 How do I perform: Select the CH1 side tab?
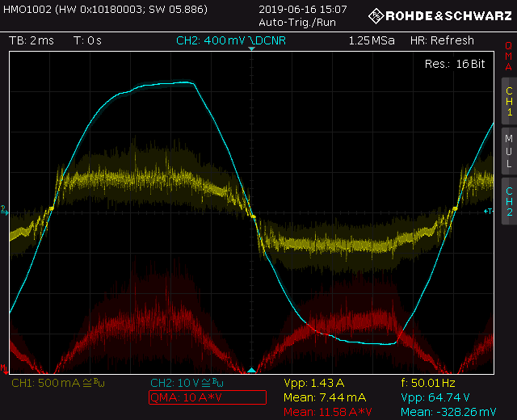(509, 101)
